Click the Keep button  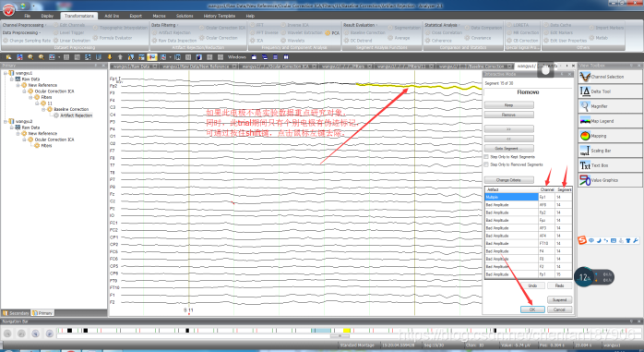(509, 104)
